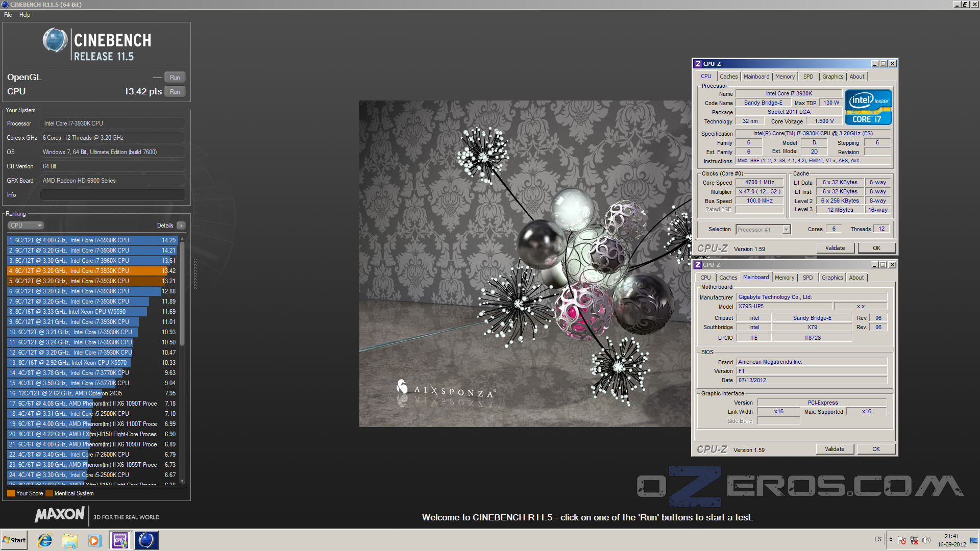Screen dimensions: 980x551
Task: Click the Identical System legend swatch
Action: tap(49, 493)
